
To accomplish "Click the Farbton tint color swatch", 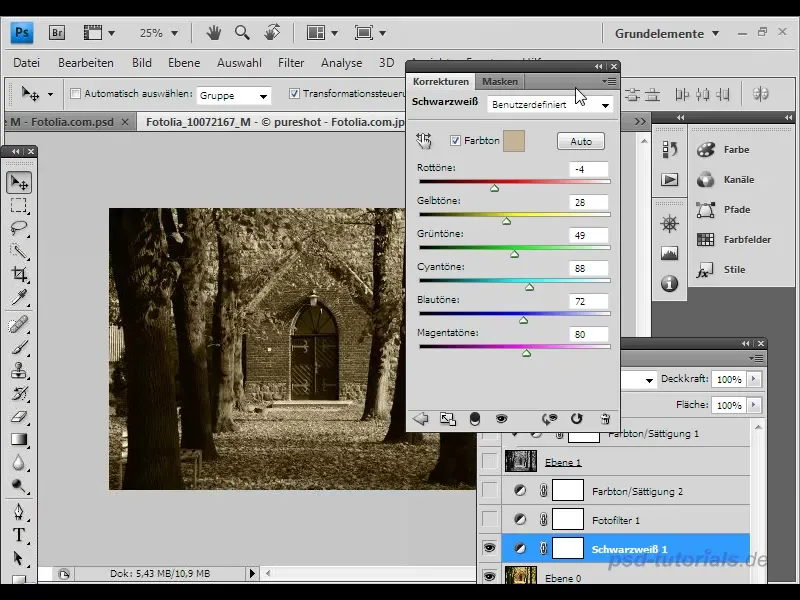I will [x=514, y=141].
